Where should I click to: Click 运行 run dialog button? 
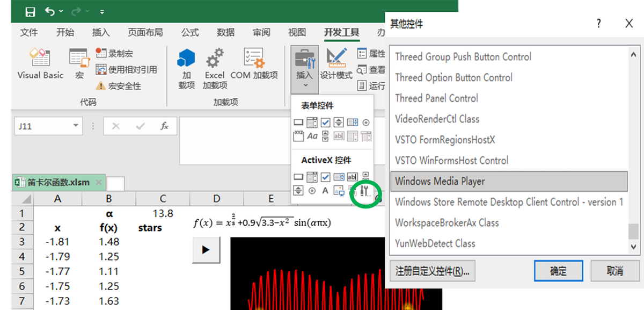click(x=371, y=85)
